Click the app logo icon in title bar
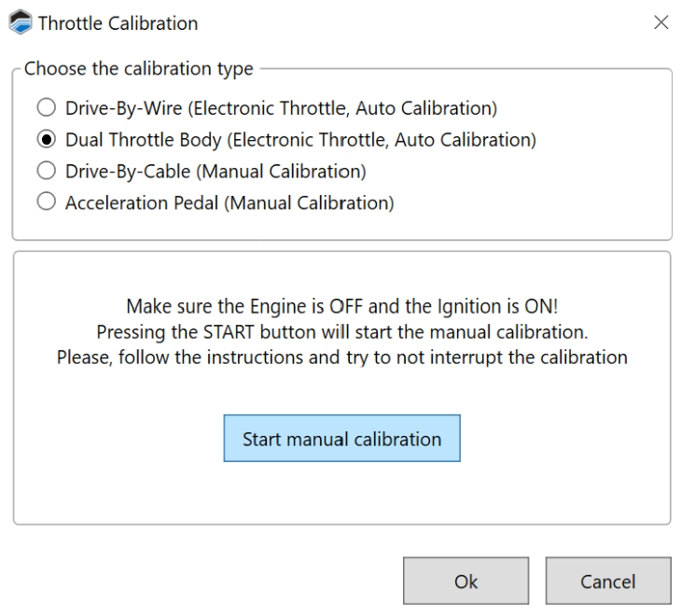The height and width of the screenshot is (616, 681). 20,23
